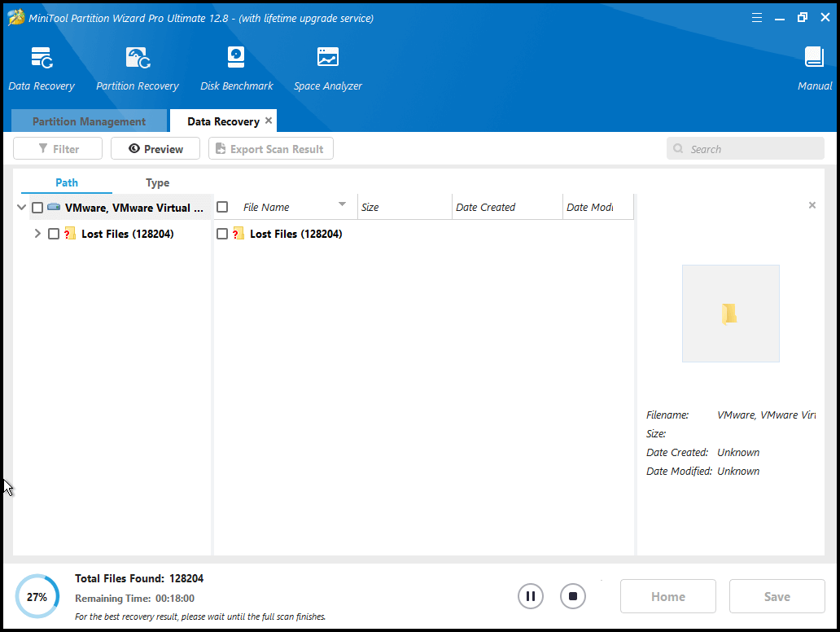Click the Filename value in preview details
This screenshot has width=840, height=632.
766,415
